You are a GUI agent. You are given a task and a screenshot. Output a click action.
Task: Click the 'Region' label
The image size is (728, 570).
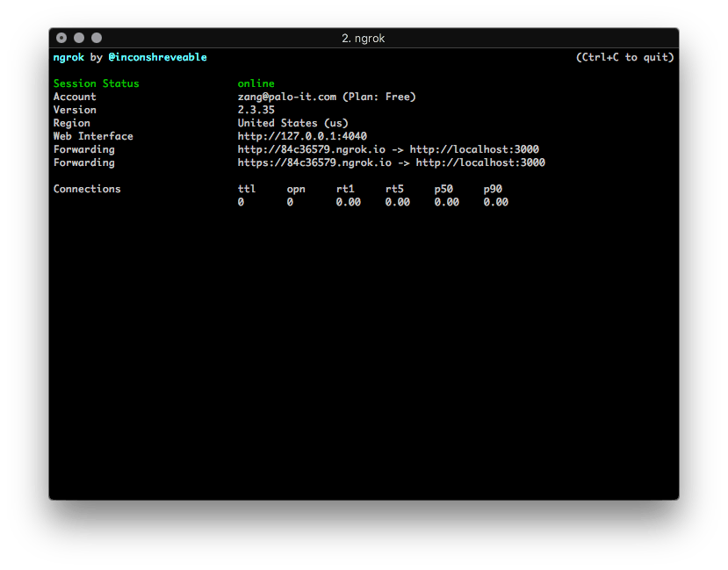click(71, 123)
